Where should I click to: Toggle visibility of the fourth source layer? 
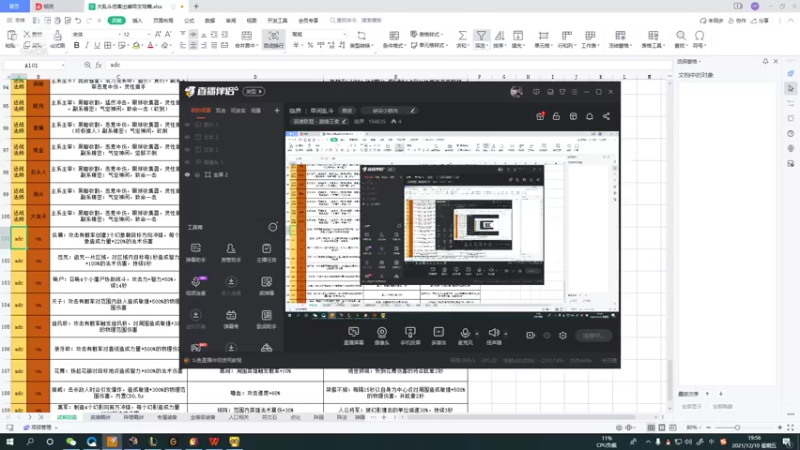[x=187, y=162]
